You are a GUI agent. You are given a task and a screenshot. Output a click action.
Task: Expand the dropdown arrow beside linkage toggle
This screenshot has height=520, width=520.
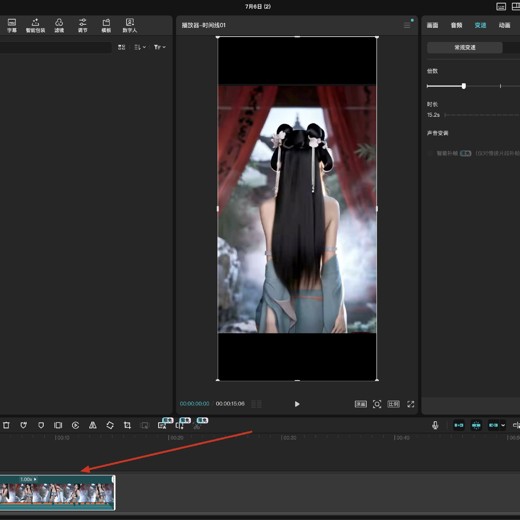tap(503, 425)
